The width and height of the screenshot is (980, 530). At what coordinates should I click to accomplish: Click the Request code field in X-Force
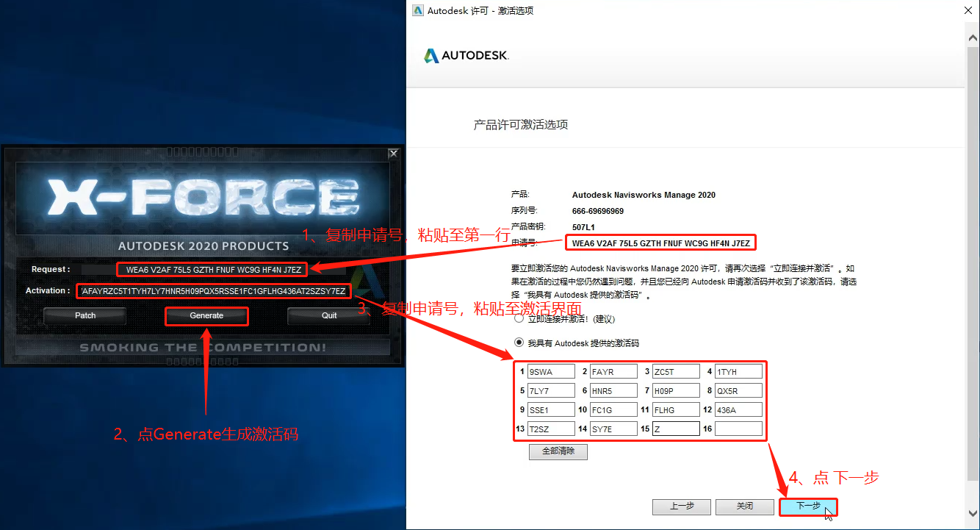coord(213,270)
